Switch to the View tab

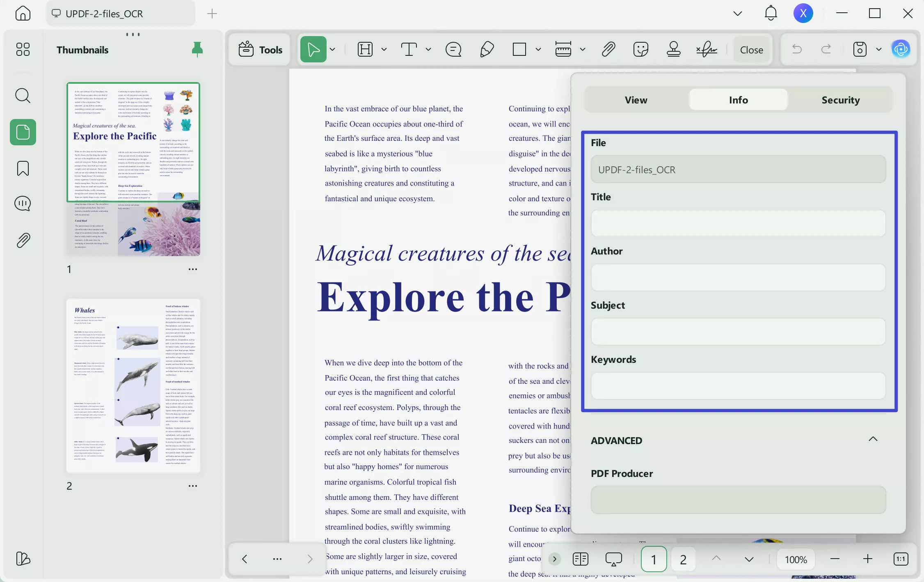pyautogui.click(x=636, y=99)
